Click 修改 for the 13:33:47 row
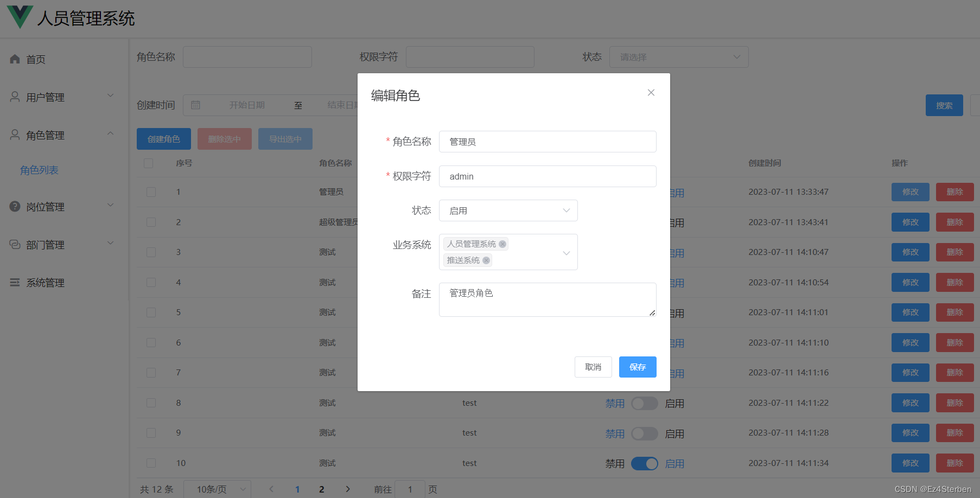This screenshot has width=980, height=498. [911, 192]
